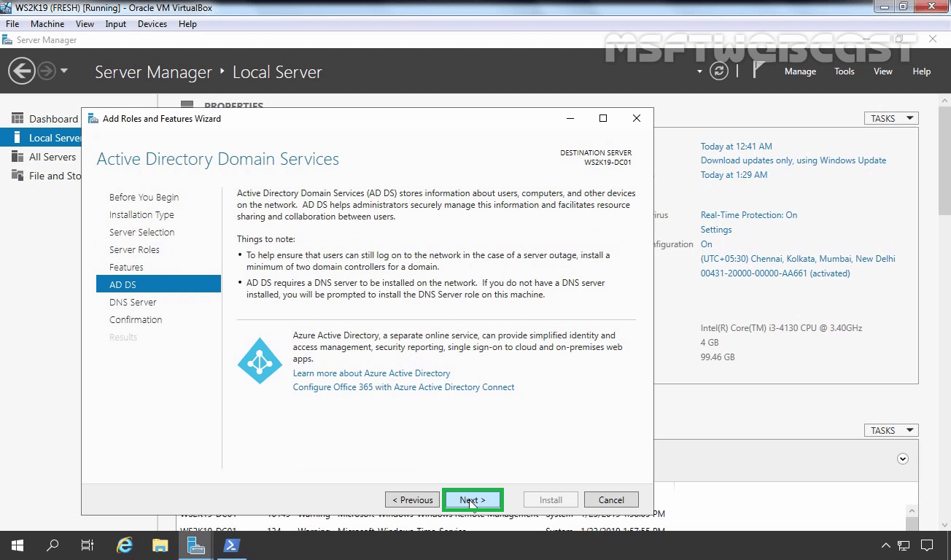The image size is (951, 560).
Task: Minimize the Add Roles and Features Wizard
Action: (x=570, y=118)
